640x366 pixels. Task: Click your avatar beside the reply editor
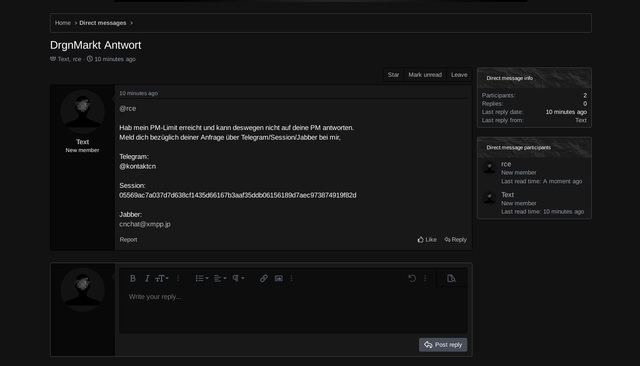tap(82, 290)
